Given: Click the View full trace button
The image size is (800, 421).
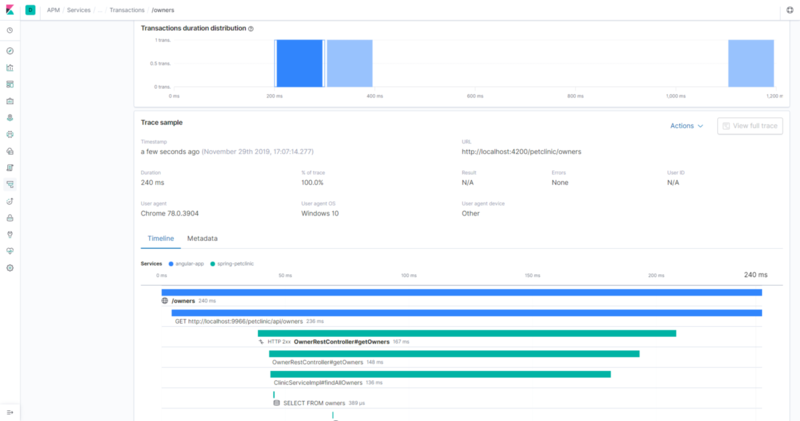Looking at the screenshot, I should [749, 126].
